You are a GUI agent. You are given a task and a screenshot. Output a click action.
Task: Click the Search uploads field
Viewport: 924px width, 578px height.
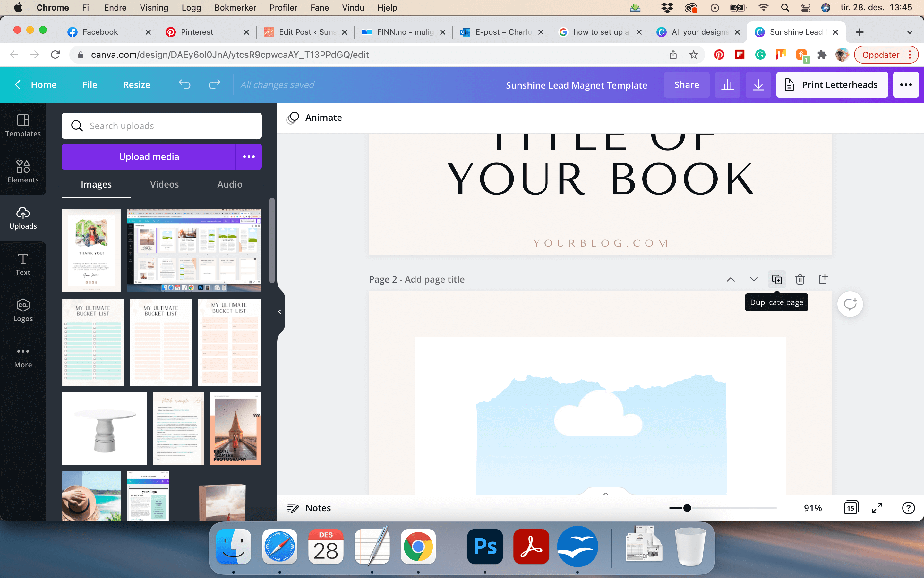pos(161,126)
